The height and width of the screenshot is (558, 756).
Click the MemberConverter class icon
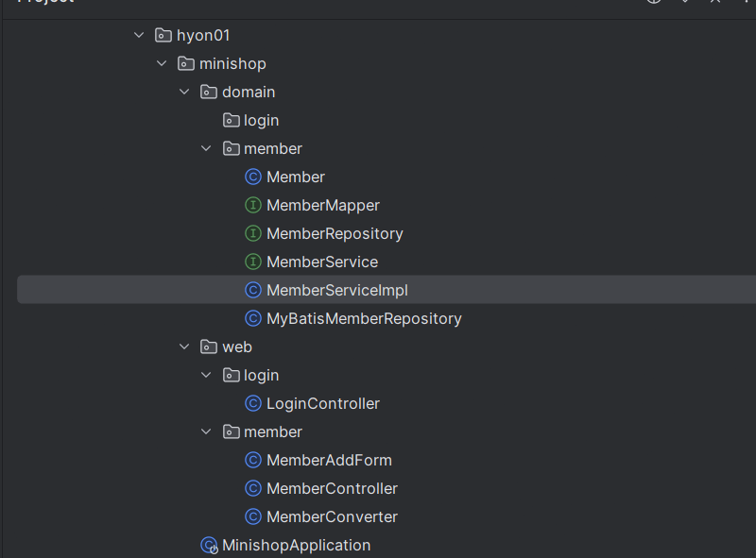pos(253,517)
